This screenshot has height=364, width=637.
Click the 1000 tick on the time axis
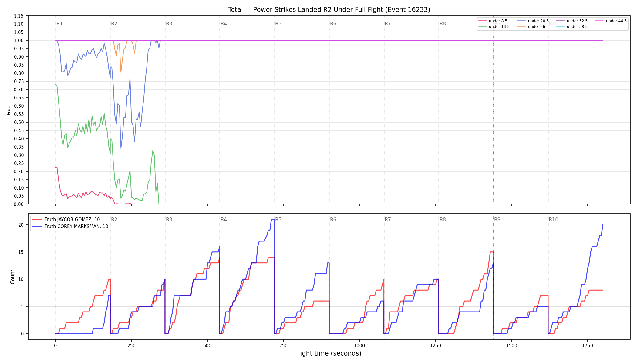pos(359,345)
